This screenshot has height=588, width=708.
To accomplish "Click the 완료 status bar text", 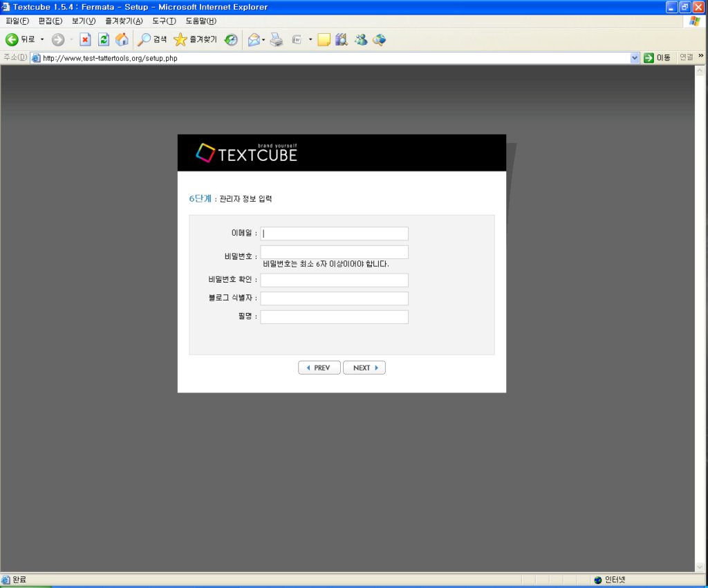I will point(19,580).
